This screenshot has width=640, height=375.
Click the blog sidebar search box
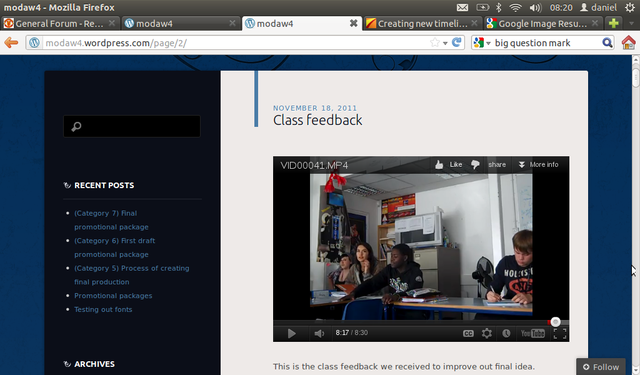point(132,126)
